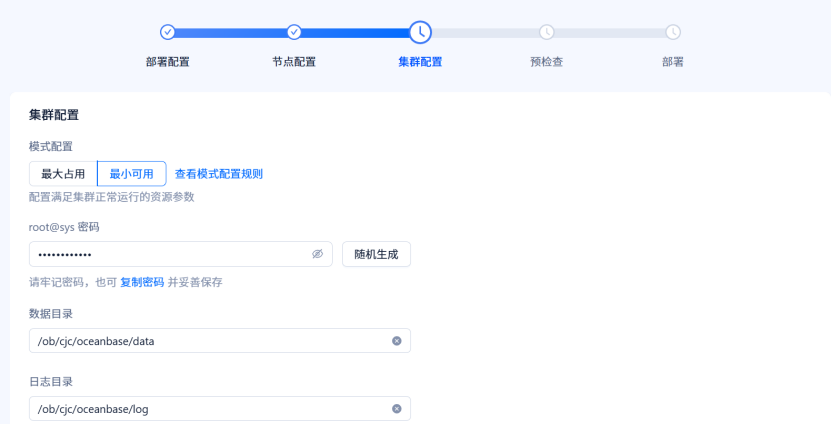The width and height of the screenshot is (831, 424).
Task: Click the 集群配置 section heading
Action: click(x=54, y=115)
